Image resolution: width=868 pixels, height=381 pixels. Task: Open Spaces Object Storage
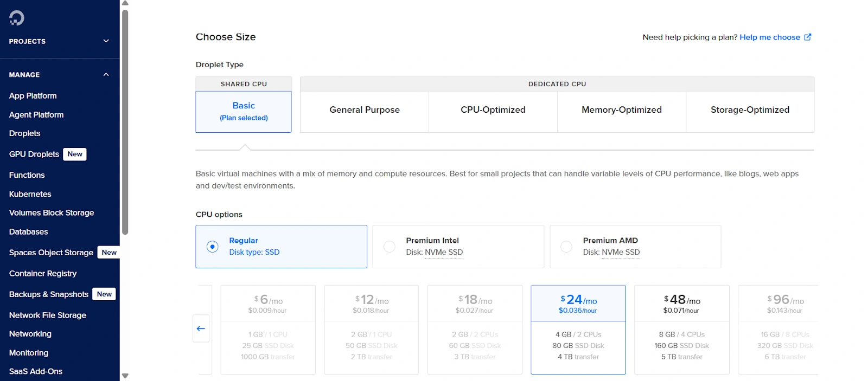point(52,253)
